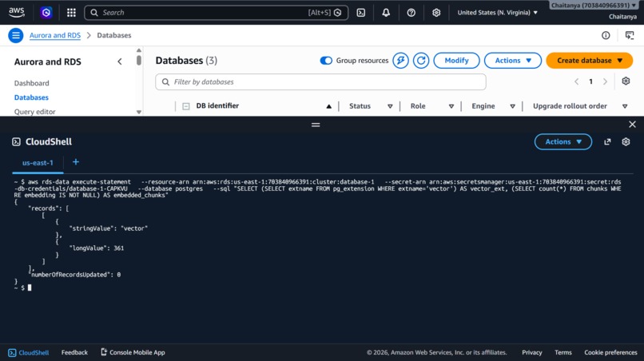Image resolution: width=644 pixels, height=361 pixels.
Task: Open the Privacy link
Action: point(532,352)
